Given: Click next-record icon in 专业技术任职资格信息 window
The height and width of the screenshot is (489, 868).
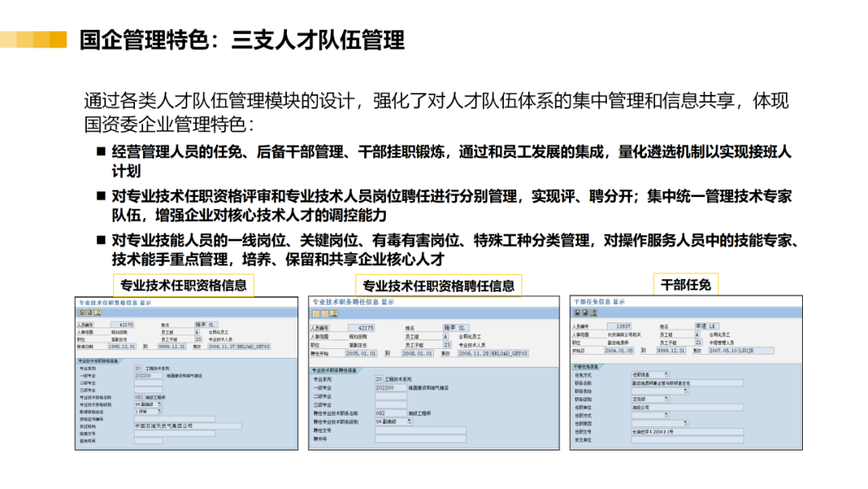Looking at the screenshot, I should [90, 313].
